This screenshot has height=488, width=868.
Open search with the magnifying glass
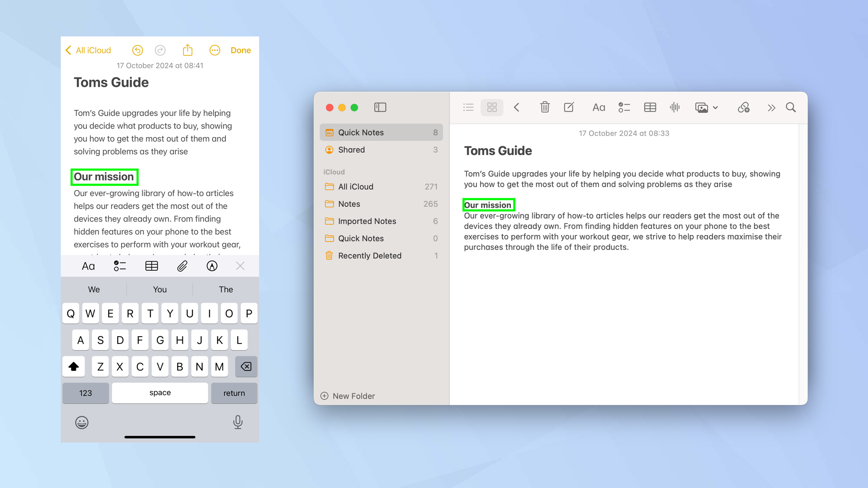[x=791, y=108]
